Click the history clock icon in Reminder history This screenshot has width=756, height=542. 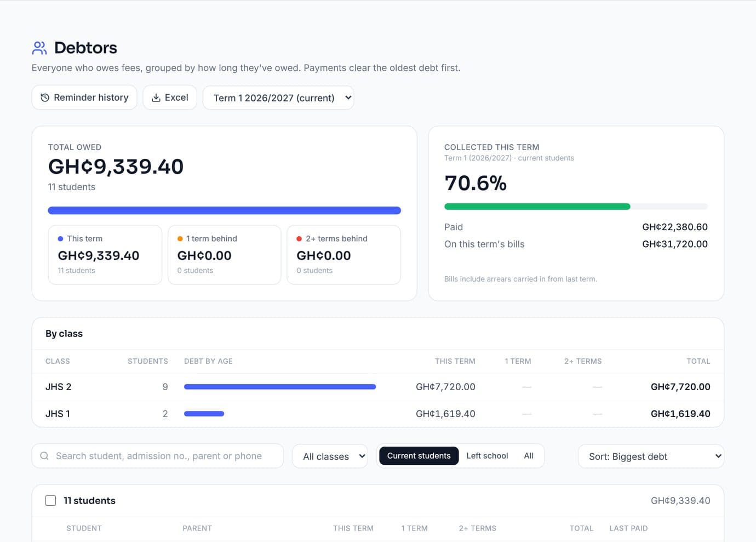click(x=45, y=98)
